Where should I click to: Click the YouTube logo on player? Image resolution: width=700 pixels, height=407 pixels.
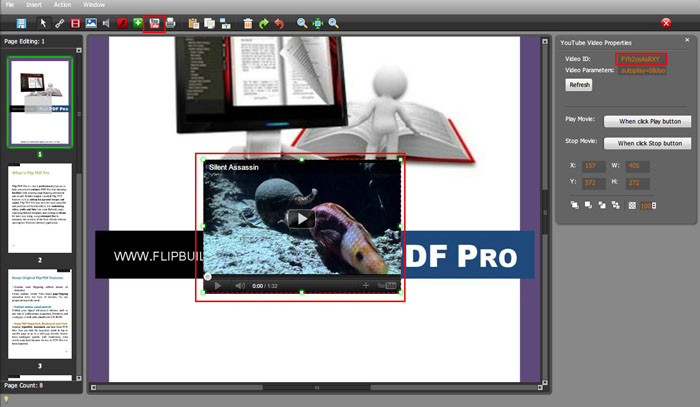[x=387, y=286]
